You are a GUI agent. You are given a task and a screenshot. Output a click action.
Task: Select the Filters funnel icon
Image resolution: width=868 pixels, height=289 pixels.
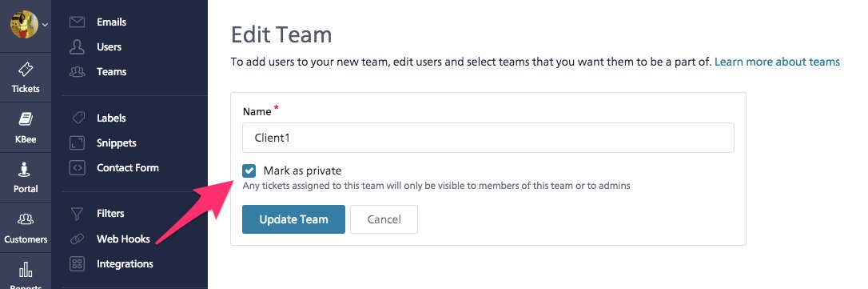pyautogui.click(x=77, y=214)
